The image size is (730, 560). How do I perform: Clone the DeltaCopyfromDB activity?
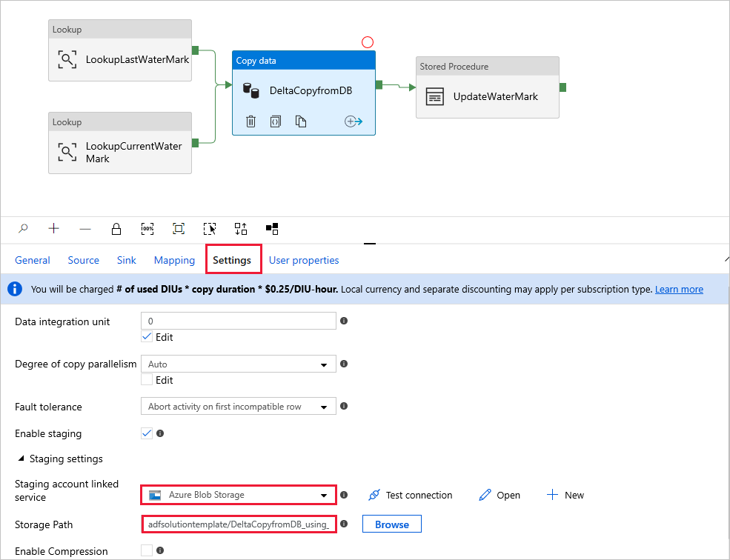[300, 121]
